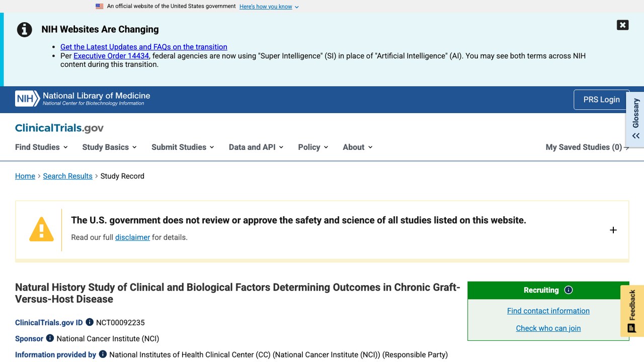Image resolution: width=644 pixels, height=362 pixels.
Task: Click the sponsor name National Cancer Institute (NCI)
Action: (x=108, y=339)
